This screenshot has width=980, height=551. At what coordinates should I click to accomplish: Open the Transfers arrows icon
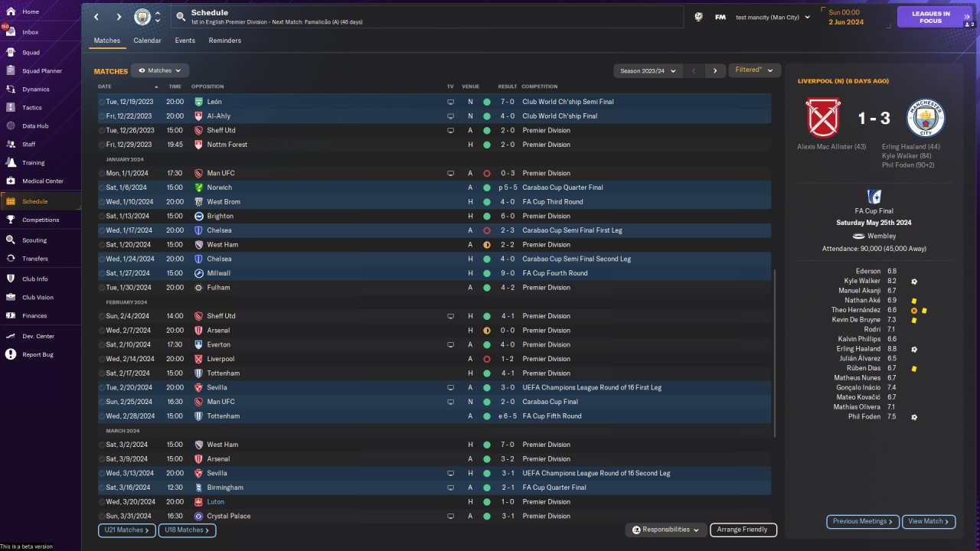tap(11, 258)
